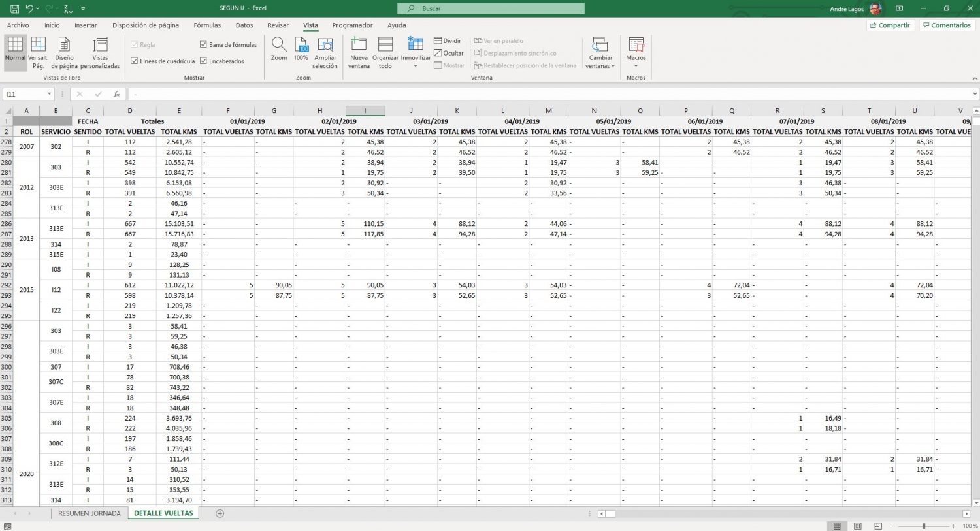Click Andre Lagos account picture

pyautogui.click(x=875, y=8)
